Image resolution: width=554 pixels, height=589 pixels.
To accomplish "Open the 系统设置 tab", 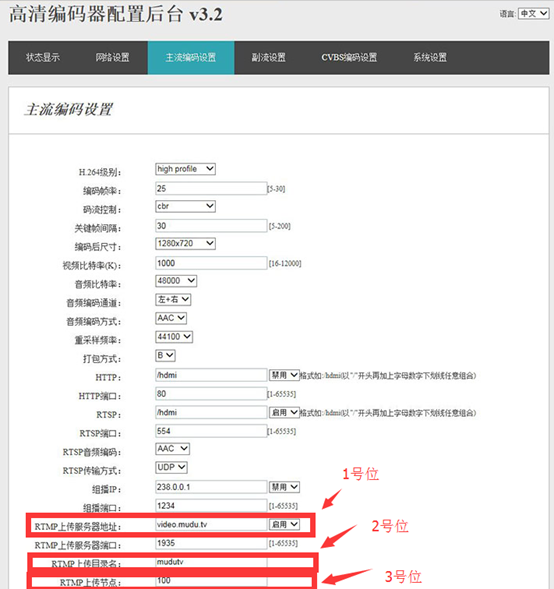I will 430,57.
